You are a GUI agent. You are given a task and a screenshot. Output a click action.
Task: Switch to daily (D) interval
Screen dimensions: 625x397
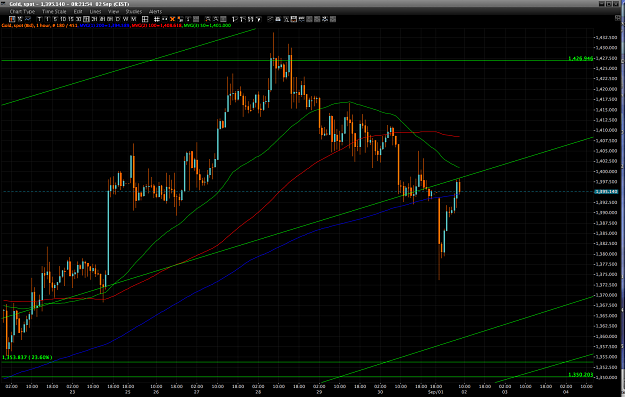[118, 19]
